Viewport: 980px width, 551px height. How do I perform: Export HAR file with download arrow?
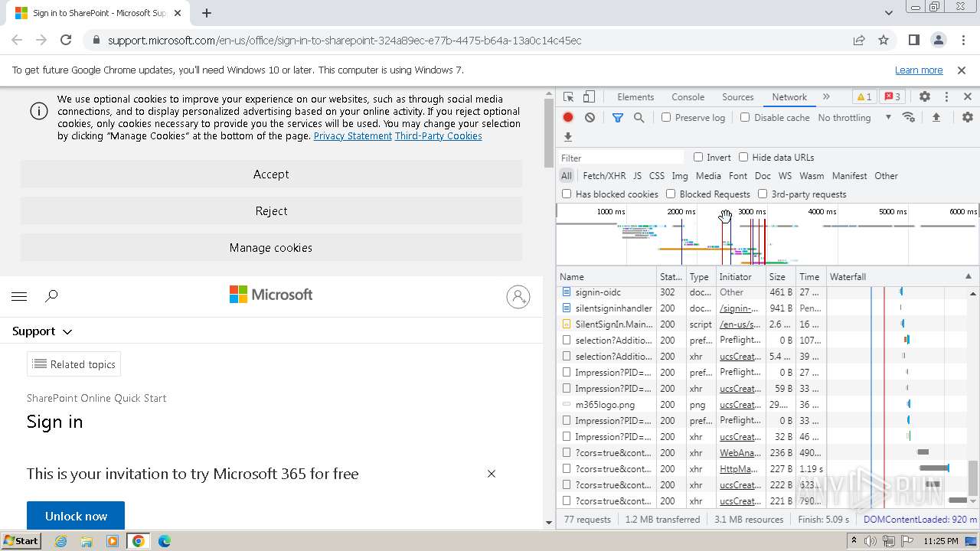(568, 137)
